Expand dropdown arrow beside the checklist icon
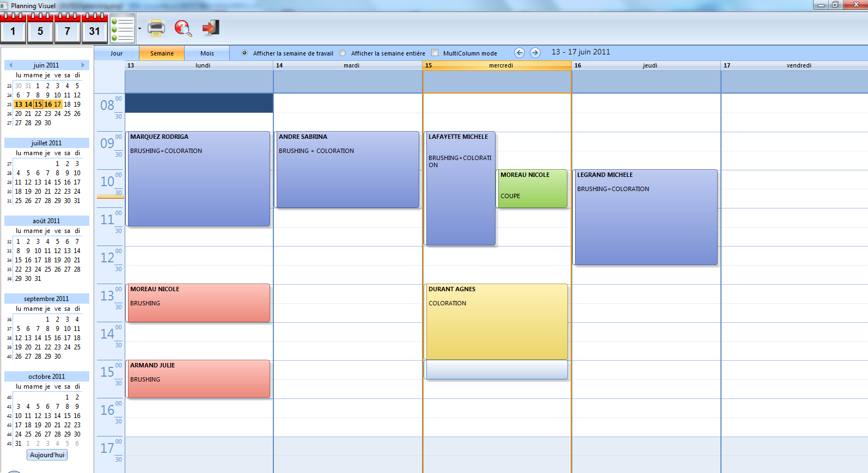Screen dimensions: 868x473 [x=140, y=29]
